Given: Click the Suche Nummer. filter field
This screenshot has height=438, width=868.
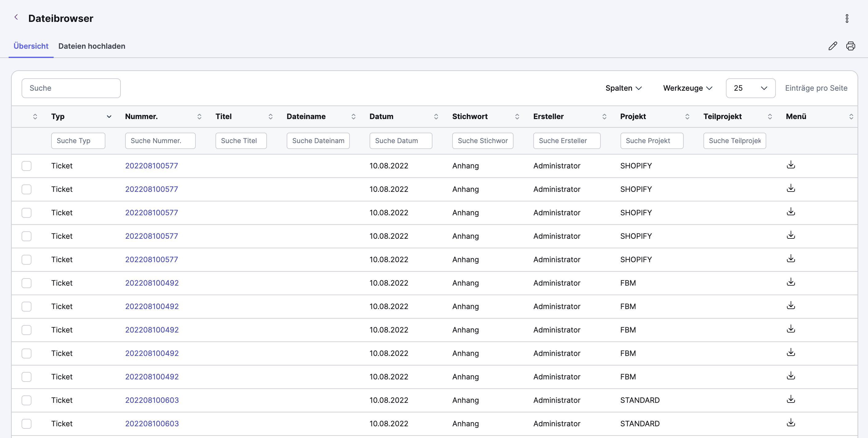Looking at the screenshot, I should tap(160, 141).
